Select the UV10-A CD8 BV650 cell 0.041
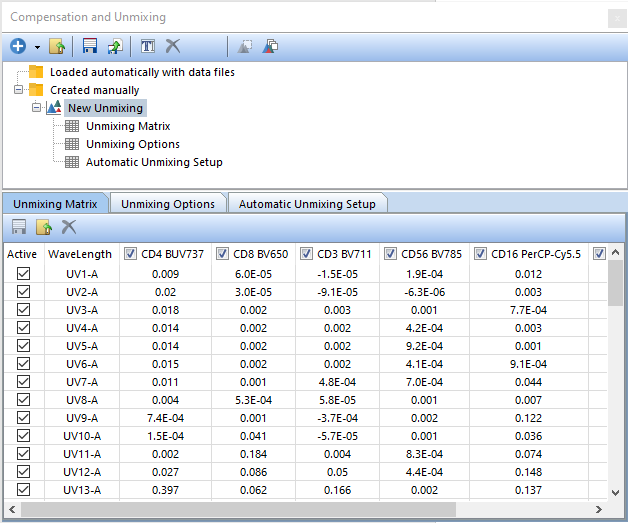The height and width of the screenshot is (523, 628). pos(254,436)
